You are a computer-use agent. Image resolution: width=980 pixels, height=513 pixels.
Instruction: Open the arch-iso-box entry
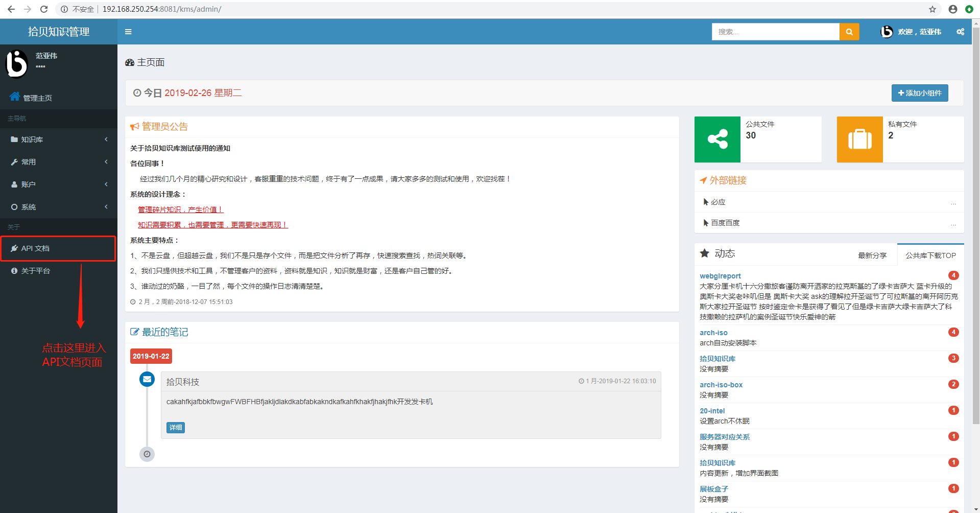point(721,385)
